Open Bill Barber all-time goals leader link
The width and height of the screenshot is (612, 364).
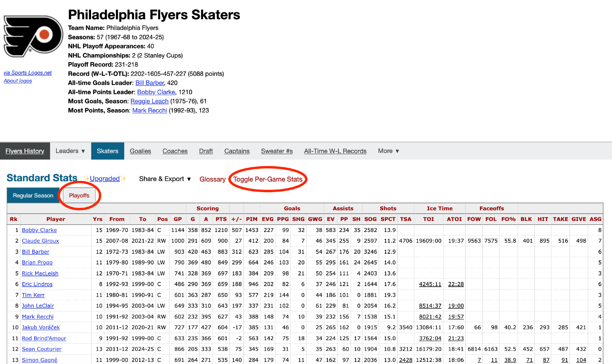coord(150,83)
